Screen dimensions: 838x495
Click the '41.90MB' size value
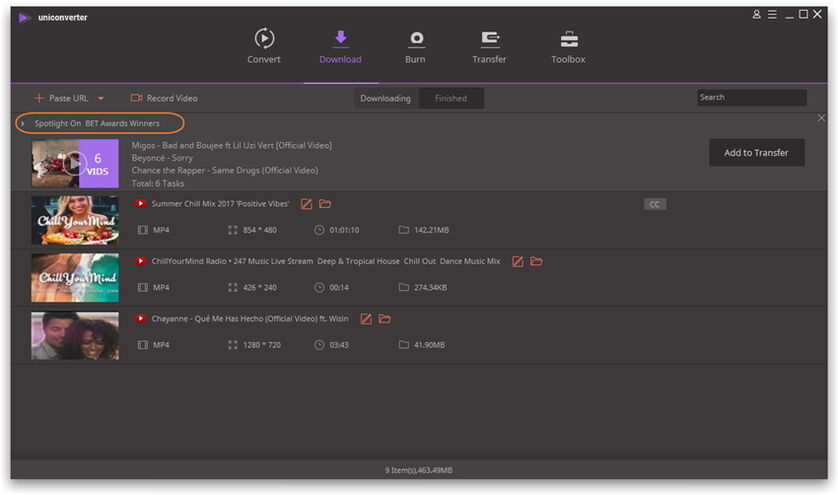coord(429,345)
